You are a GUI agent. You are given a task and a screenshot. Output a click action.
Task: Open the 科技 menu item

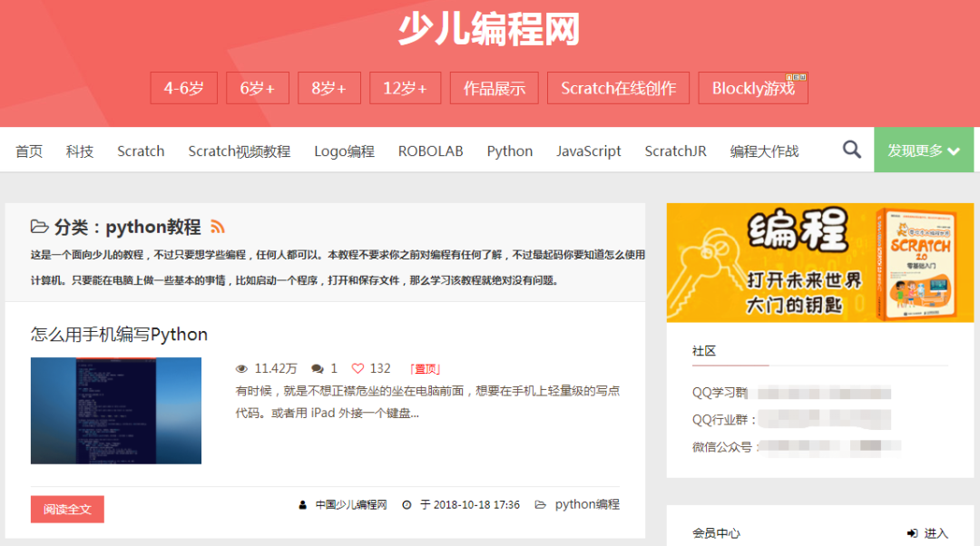[79, 151]
